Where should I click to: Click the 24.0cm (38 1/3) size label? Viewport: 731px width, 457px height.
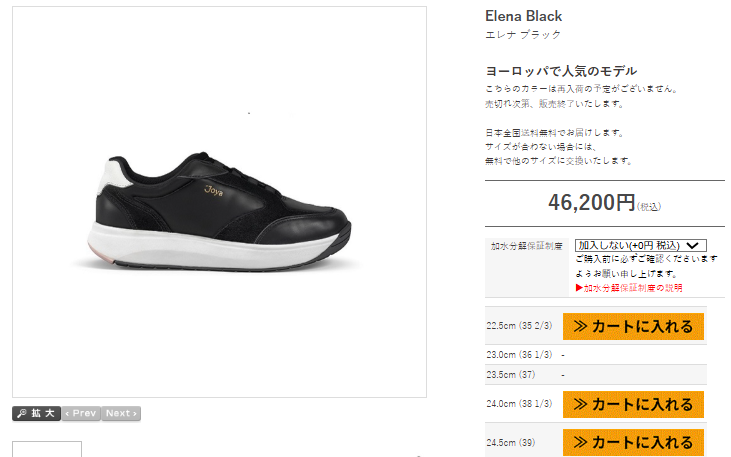pos(519,403)
